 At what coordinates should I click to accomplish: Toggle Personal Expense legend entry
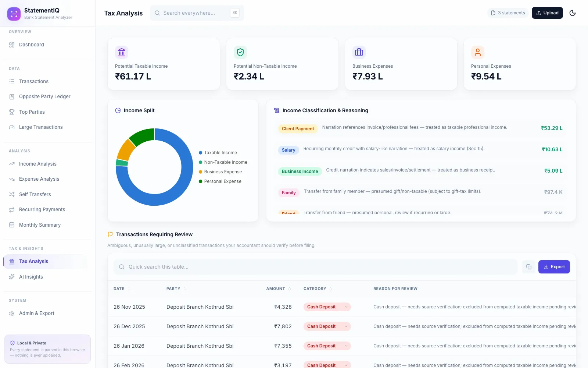(x=220, y=181)
